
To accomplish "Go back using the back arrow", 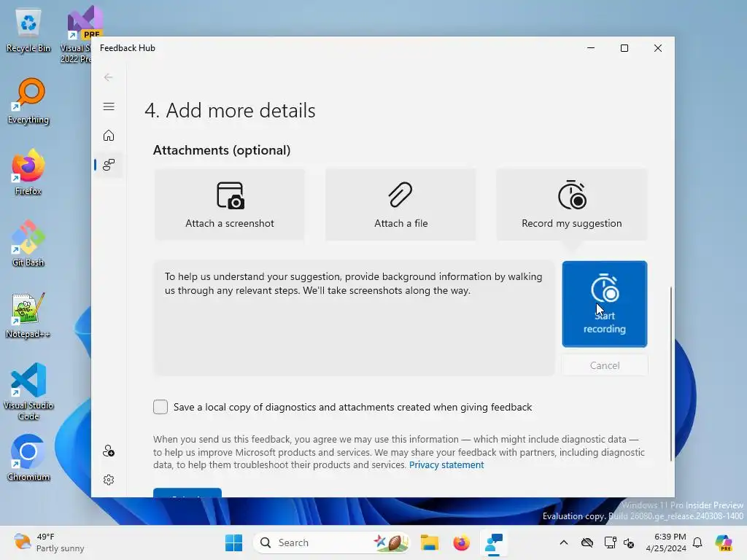I will click(x=109, y=77).
